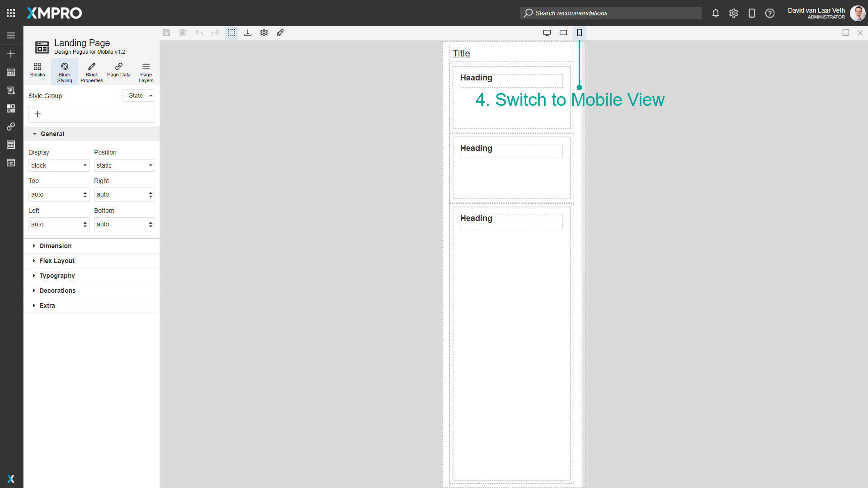The height and width of the screenshot is (488, 868).
Task: Switch to Tablet View preview
Action: coord(563,33)
